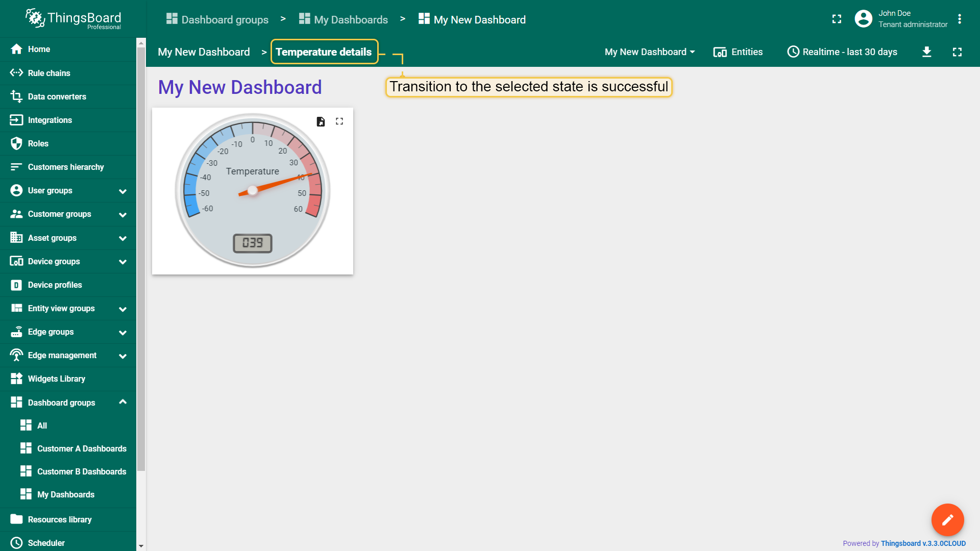Screen dimensions: 980x551
Task: Go to Data converters
Action: coord(68,96)
